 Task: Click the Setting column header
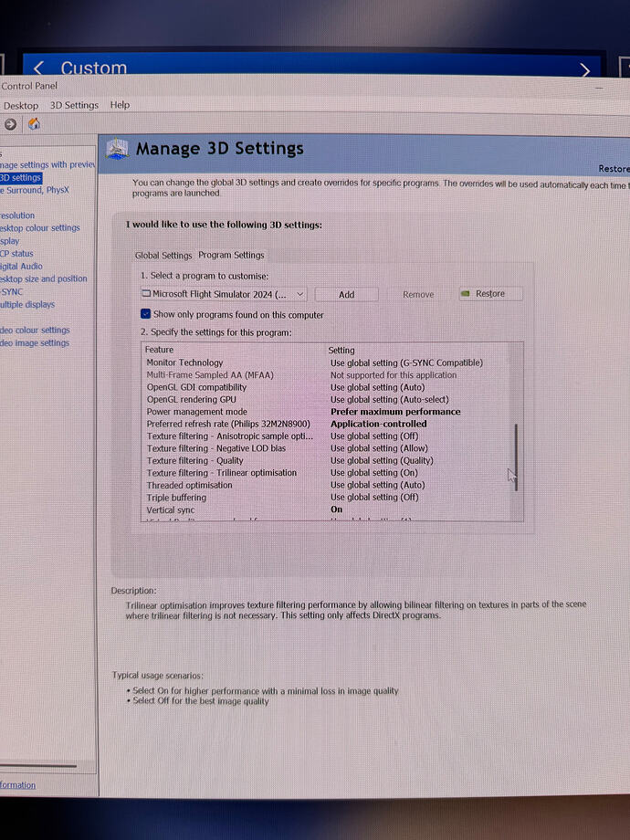click(341, 350)
